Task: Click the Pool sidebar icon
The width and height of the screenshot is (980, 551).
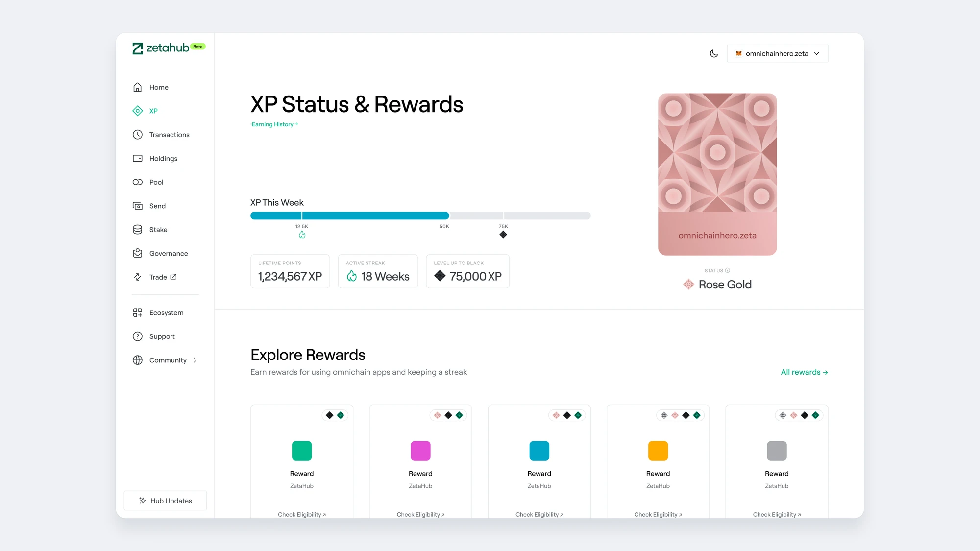Action: (137, 182)
